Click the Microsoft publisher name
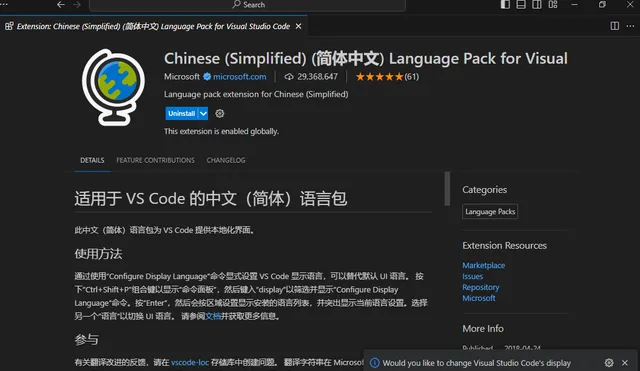 point(182,77)
